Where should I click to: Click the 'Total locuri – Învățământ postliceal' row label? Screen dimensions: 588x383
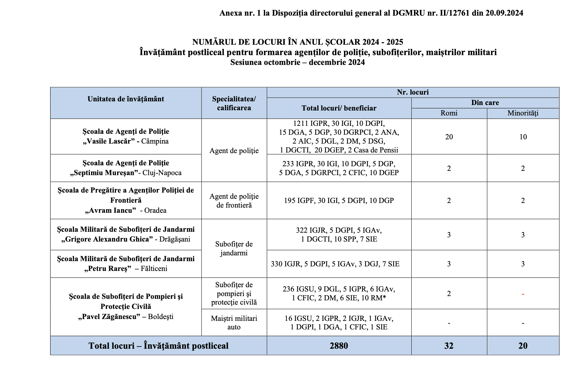158,346
